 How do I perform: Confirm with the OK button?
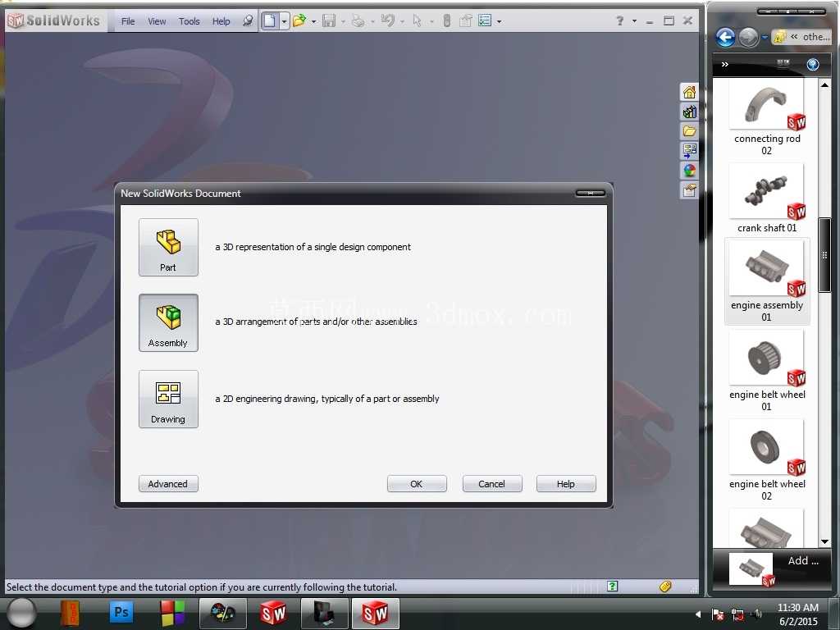(417, 484)
